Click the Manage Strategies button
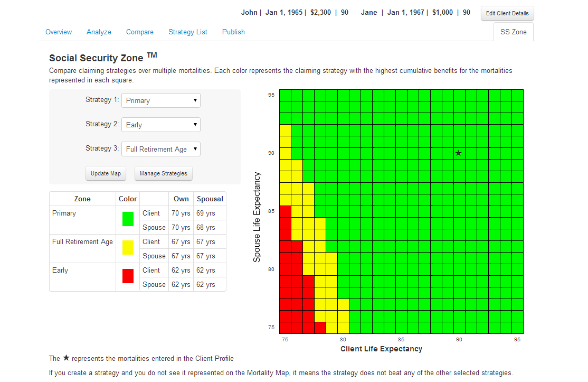Viewport: 588px width, 382px height. point(163,173)
